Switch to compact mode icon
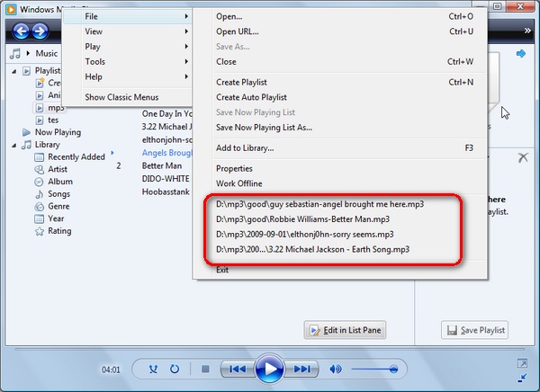 [x=522, y=378]
